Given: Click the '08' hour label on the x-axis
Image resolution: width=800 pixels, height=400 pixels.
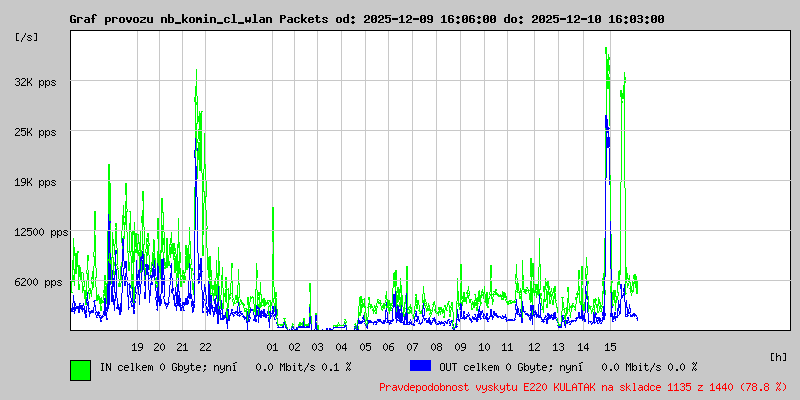Looking at the screenshot, I should point(436,347).
